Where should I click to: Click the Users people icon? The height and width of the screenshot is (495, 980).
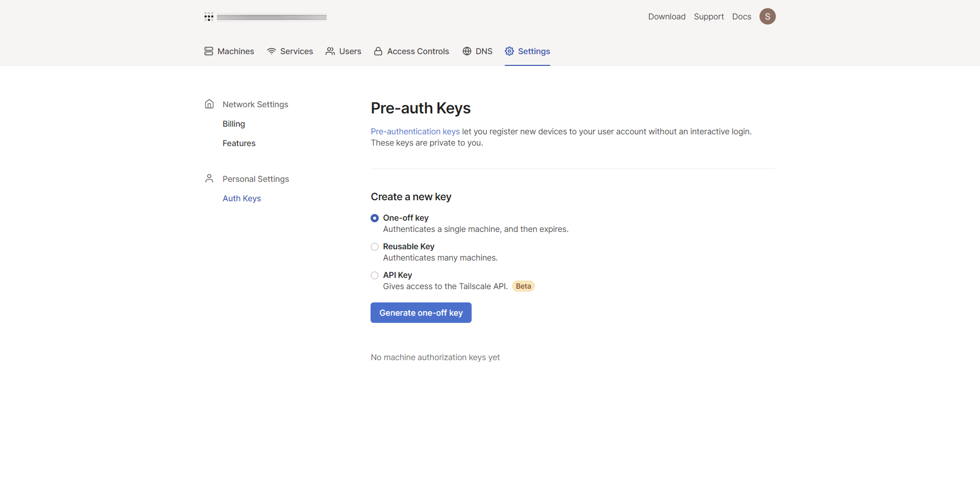point(330,51)
